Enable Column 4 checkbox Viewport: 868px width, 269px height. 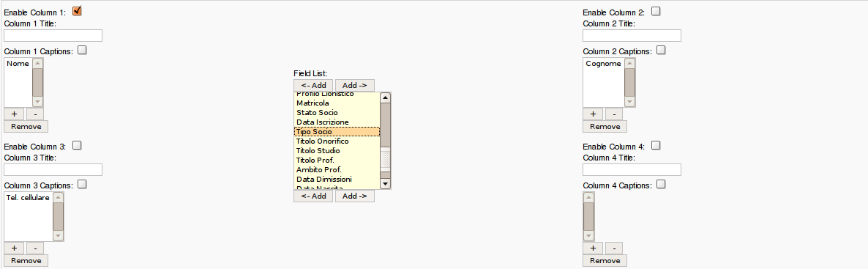coord(656,145)
